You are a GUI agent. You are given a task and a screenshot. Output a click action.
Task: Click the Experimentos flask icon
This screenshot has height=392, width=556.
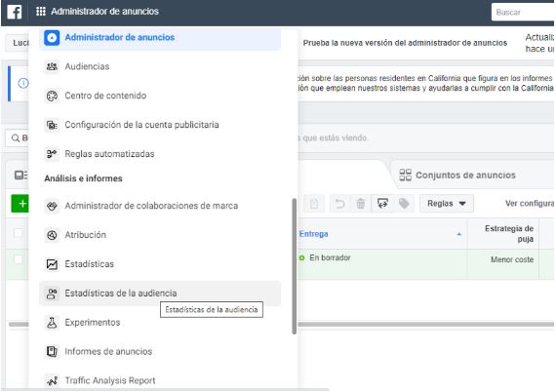[x=52, y=323]
